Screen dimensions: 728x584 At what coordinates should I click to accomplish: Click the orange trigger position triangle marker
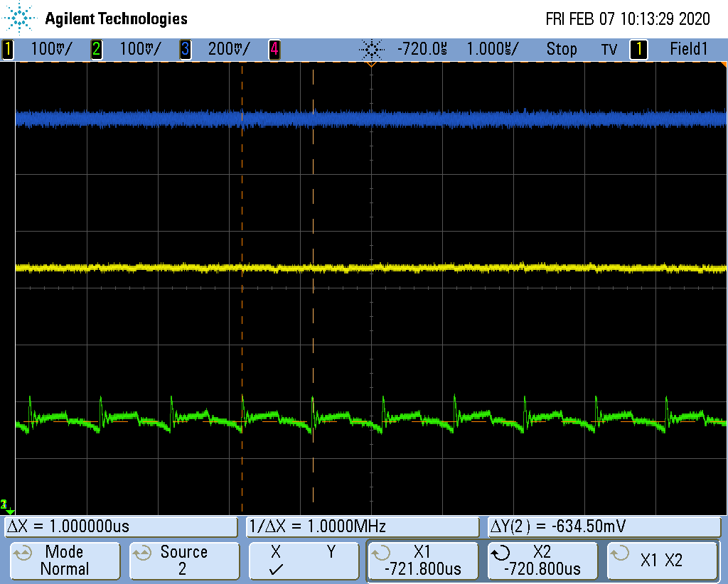click(x=371, y=64)
